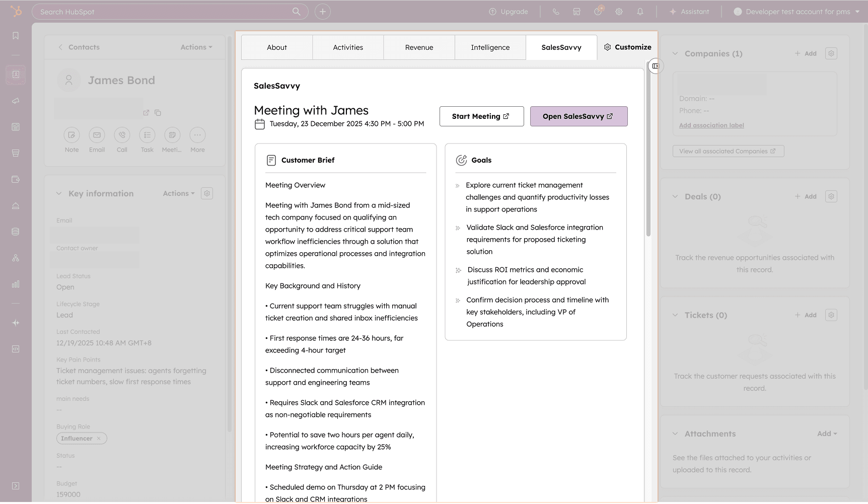The width and height of the screenshot is (868, 504).
Task: Switch to the Activities tab
Action: 348,47
